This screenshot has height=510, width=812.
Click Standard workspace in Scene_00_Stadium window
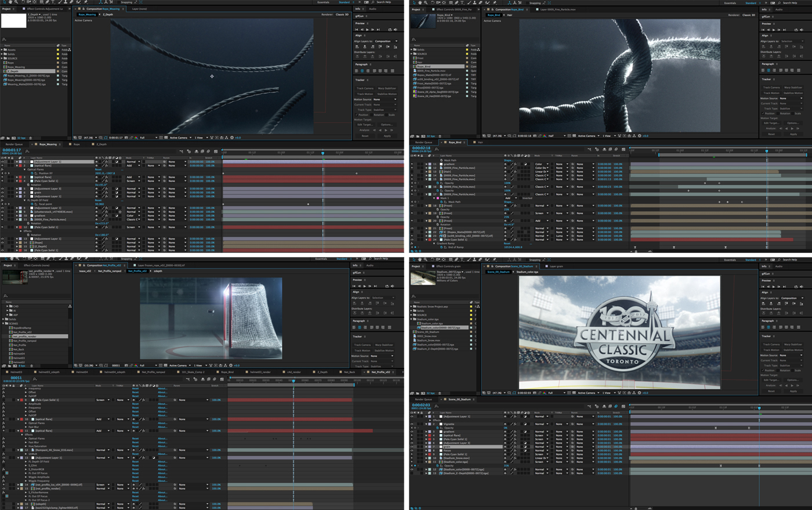[751, 259]
